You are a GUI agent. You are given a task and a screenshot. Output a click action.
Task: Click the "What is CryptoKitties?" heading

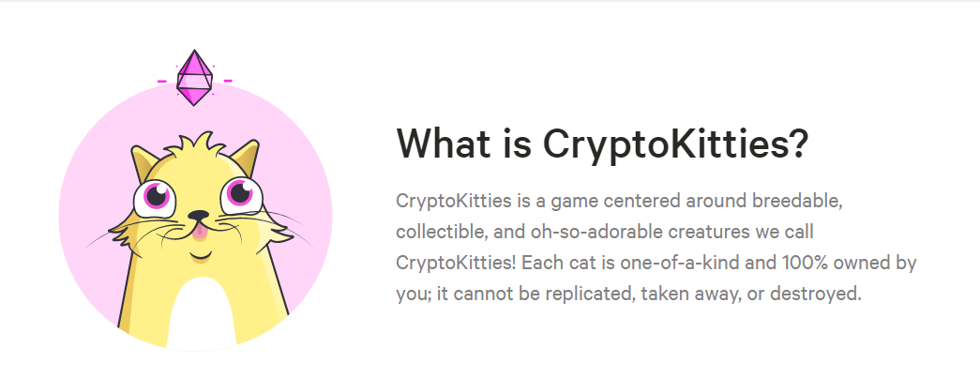(603, 145)
